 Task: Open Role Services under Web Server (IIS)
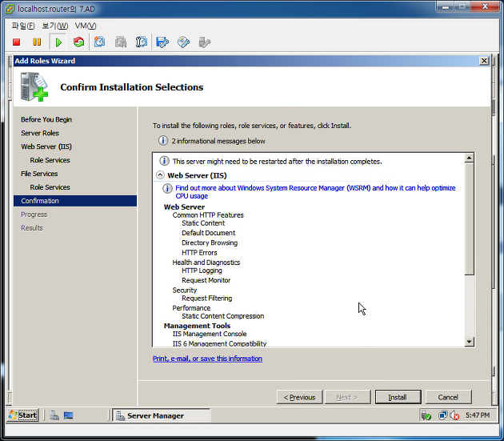click(x=50, y=160)
